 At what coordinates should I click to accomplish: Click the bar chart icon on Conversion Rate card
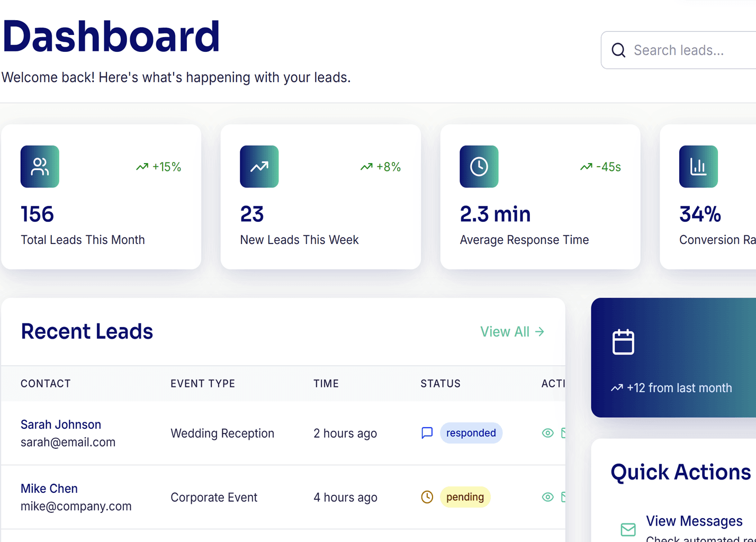(x=698, y=166)
